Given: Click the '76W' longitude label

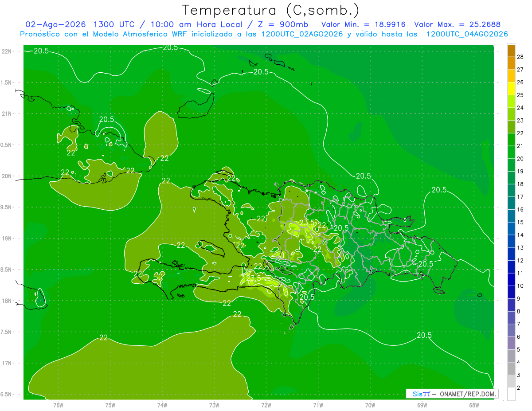Looking at the screenshot, I should pyautogui.click(x=58, y=405).
